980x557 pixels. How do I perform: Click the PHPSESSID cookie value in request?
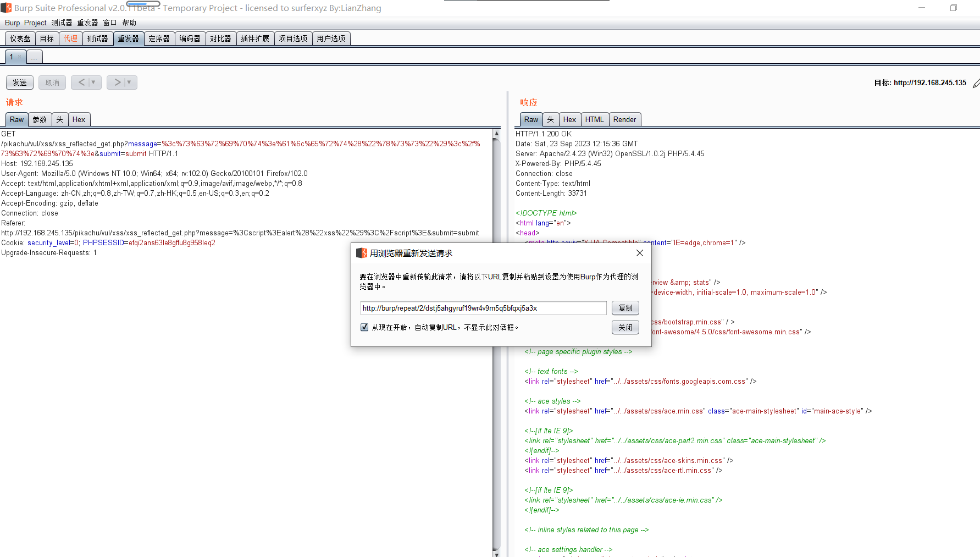click(x=172, y=242)
